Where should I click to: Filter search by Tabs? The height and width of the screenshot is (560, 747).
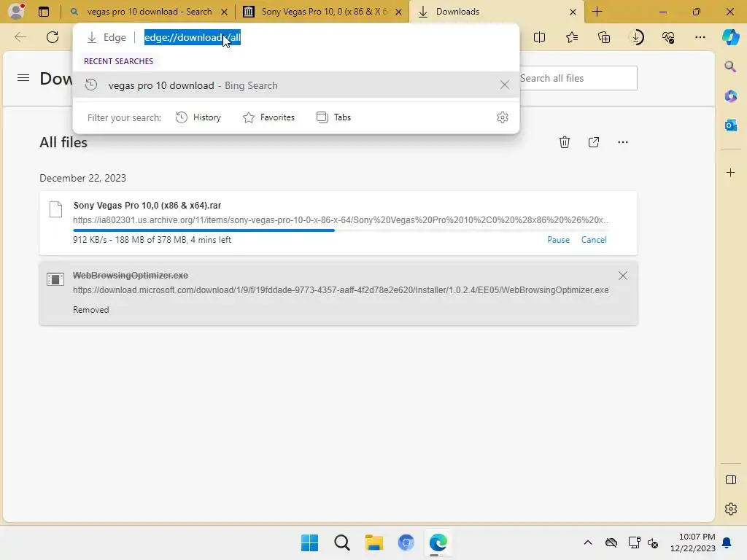333,117
